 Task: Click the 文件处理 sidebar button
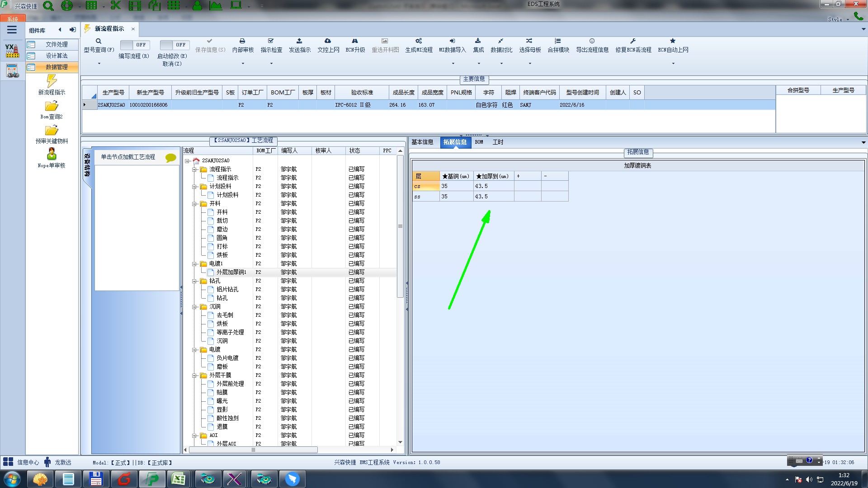[56, 44]
